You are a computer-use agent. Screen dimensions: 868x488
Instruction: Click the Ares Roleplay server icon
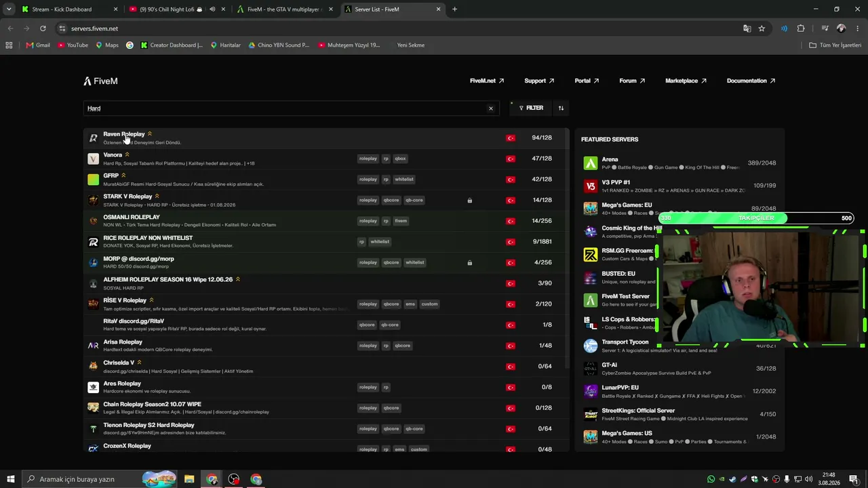click(x=94, y=387)
